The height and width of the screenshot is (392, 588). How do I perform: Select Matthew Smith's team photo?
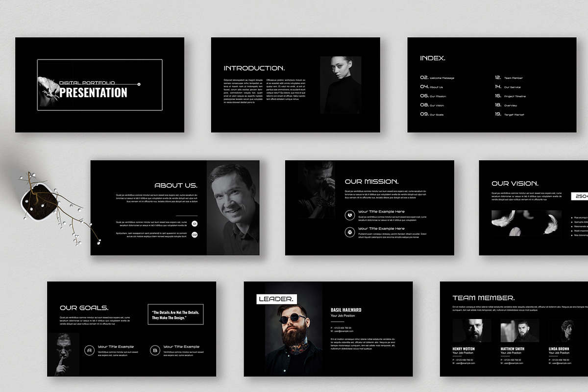520,331
